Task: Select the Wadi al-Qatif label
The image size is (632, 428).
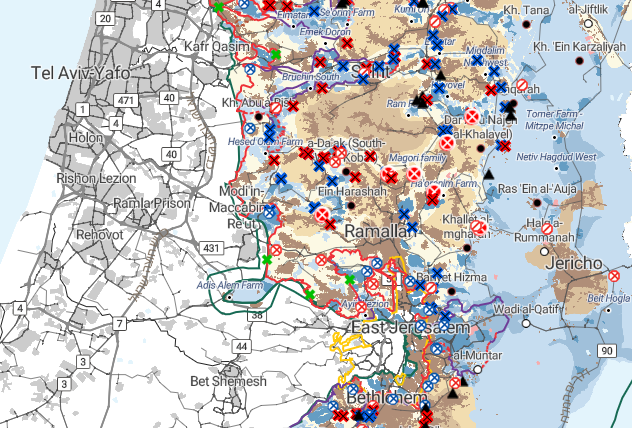Action: (x=527, y=310)
